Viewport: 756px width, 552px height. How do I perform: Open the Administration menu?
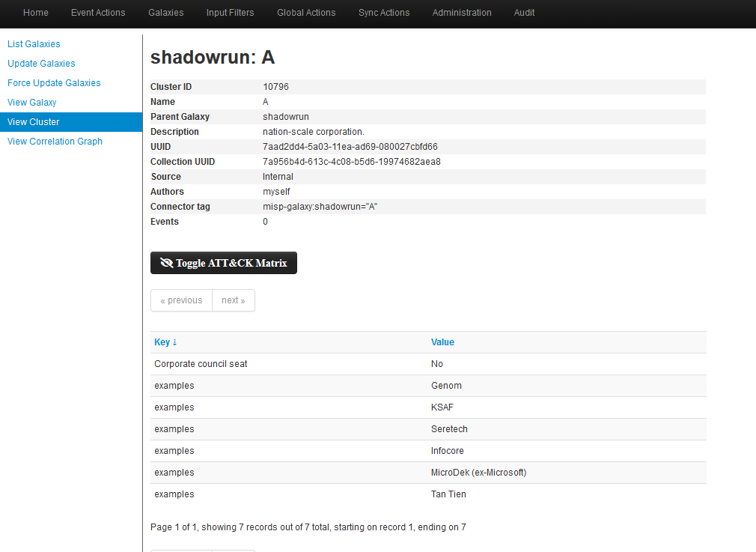pos(462,13)
